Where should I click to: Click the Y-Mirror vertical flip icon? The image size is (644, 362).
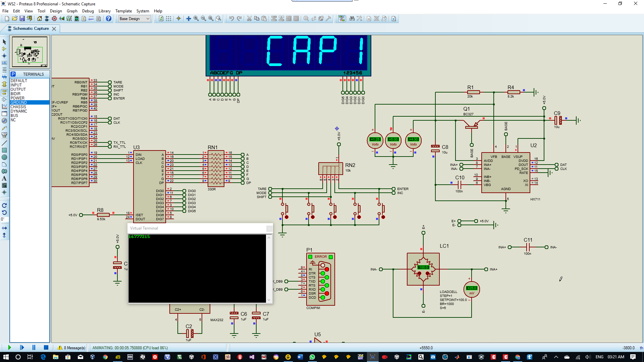point(4,235)
